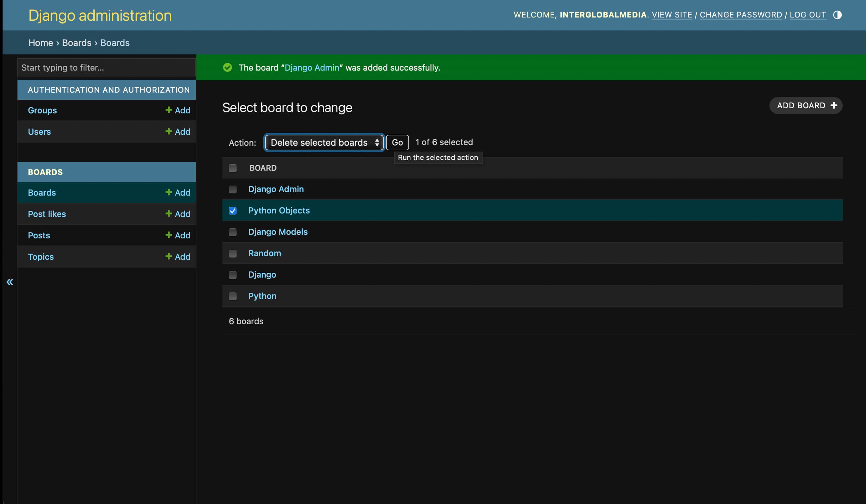Click the '1 of 6 selected' text
The image size is (866, 504).
tap(444, 142)
